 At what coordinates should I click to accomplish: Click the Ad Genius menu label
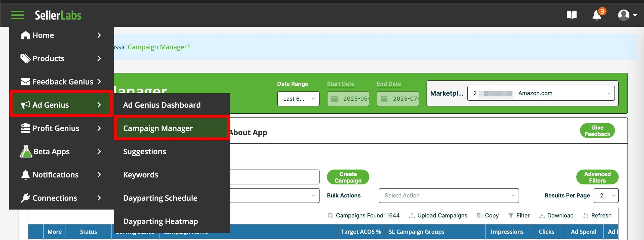tap(51, 105)
